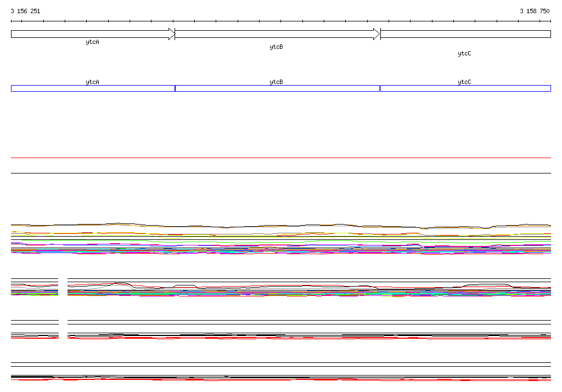
Task: Click the ytcC label above blue box
Action: (464, 82)
